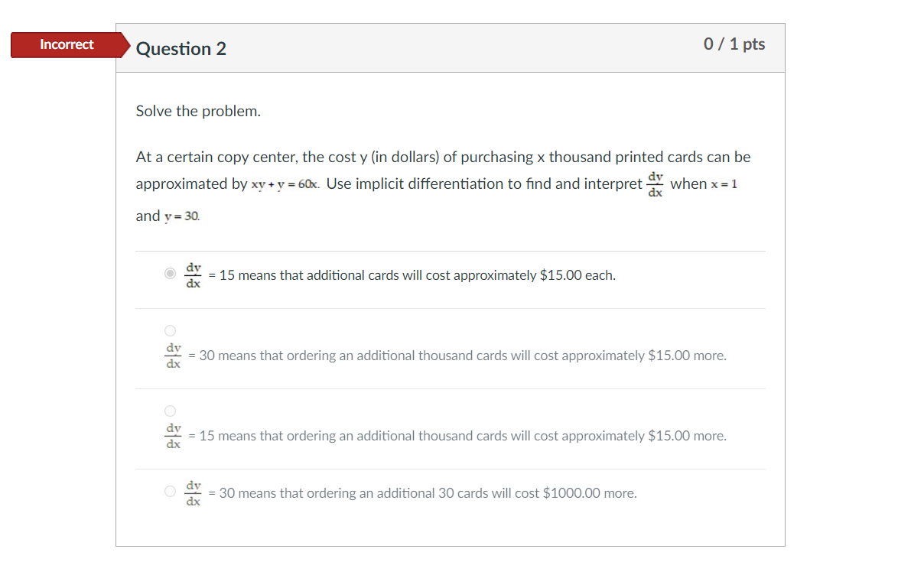Viewport: 924px width, 575px height.
Task: Click the 'y = 30' condition text
Action: coord(181,216)
